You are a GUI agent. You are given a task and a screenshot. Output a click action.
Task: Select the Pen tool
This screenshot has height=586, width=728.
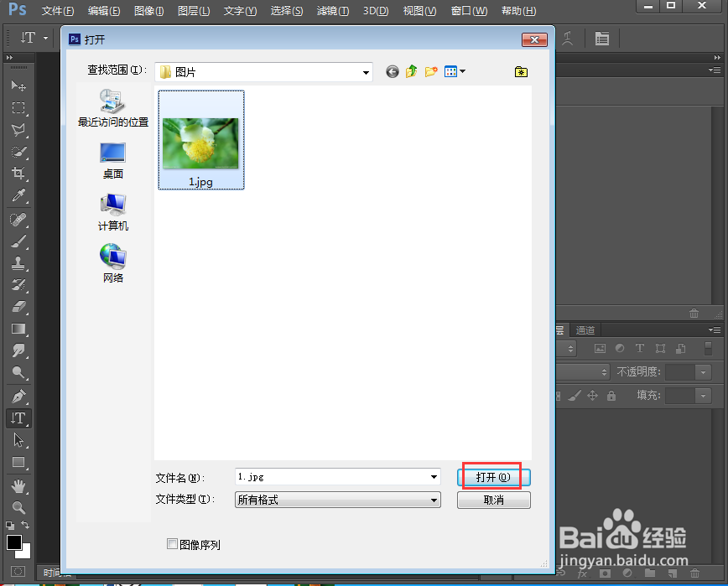click(x=18, y=397)
